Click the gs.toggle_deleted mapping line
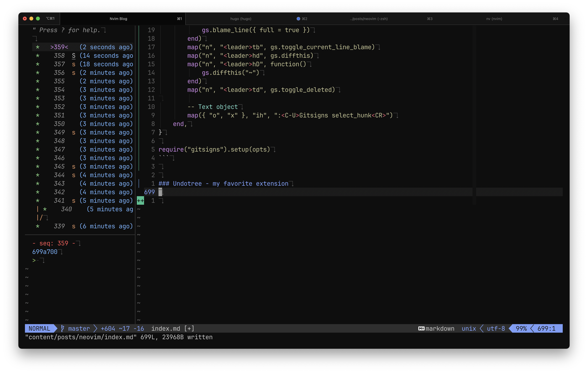This screenshot has height=373, width=588. click(261, 90)
